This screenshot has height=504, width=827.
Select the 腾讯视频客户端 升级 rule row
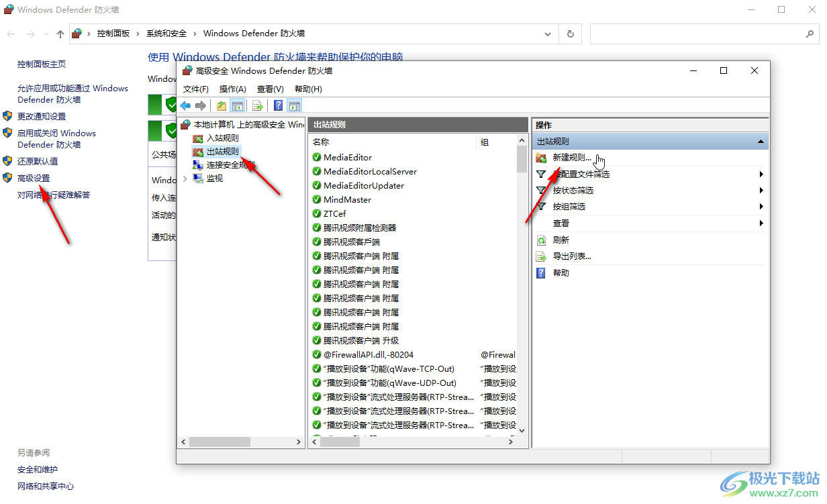click(413, 340)
